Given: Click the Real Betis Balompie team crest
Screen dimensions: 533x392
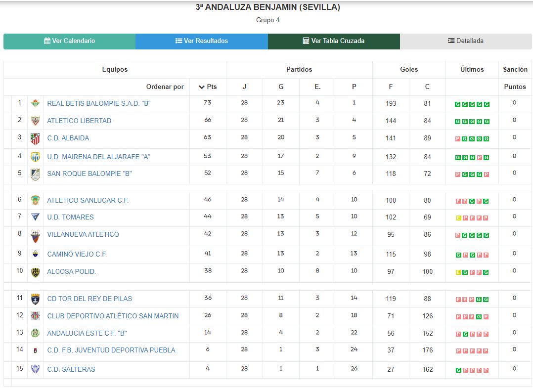Looking at the screenshot, I should tap(36, 103).
